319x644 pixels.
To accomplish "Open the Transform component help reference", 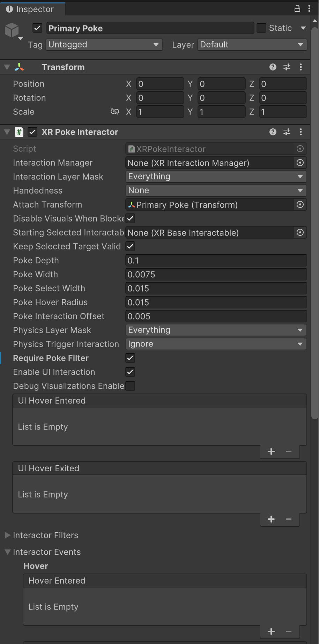I will tap(273, 67).
